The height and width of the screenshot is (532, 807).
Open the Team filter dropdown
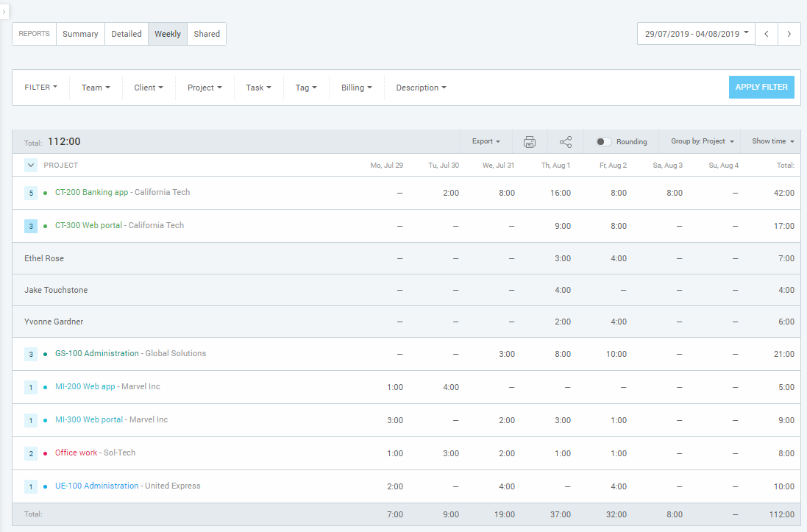click(x=96, y=88)
